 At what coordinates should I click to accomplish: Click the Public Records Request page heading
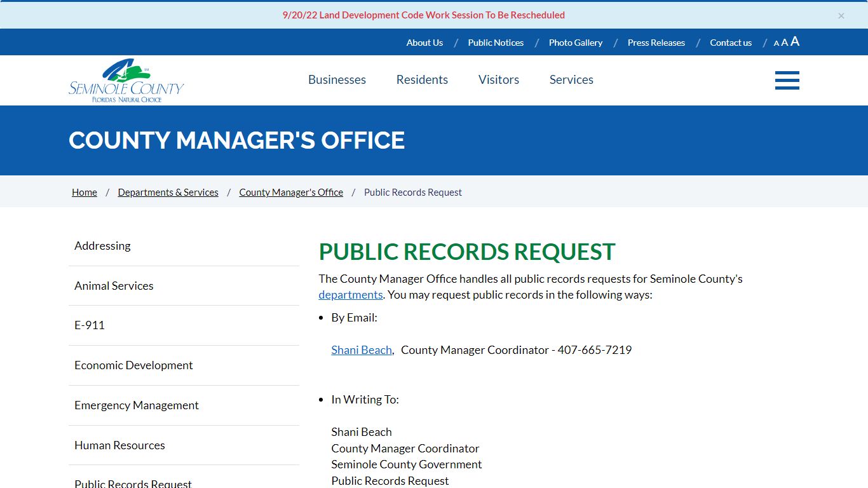pos(467,252)
